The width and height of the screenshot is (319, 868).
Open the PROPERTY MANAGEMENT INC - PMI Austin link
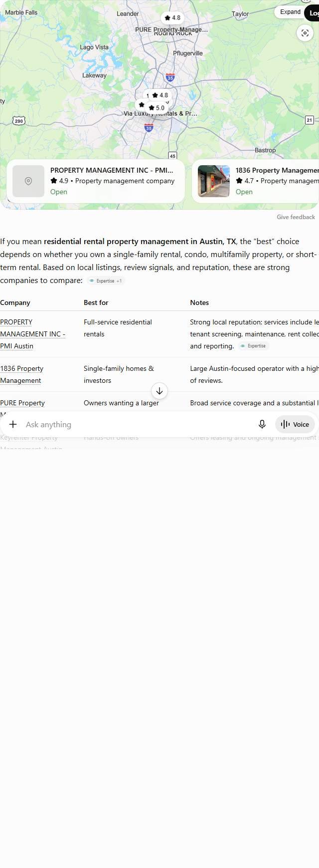[x=32, y=334]
